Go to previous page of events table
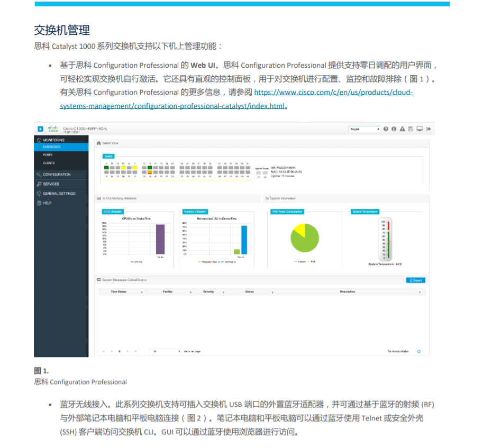 (x=112, y=351)
